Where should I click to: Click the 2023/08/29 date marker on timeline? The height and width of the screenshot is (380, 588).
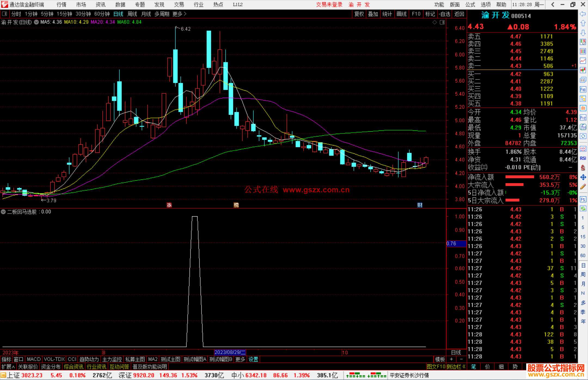230,352
